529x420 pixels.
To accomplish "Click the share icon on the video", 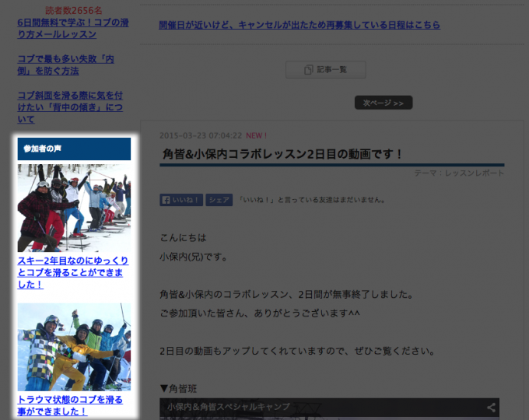I will (491, 408).
